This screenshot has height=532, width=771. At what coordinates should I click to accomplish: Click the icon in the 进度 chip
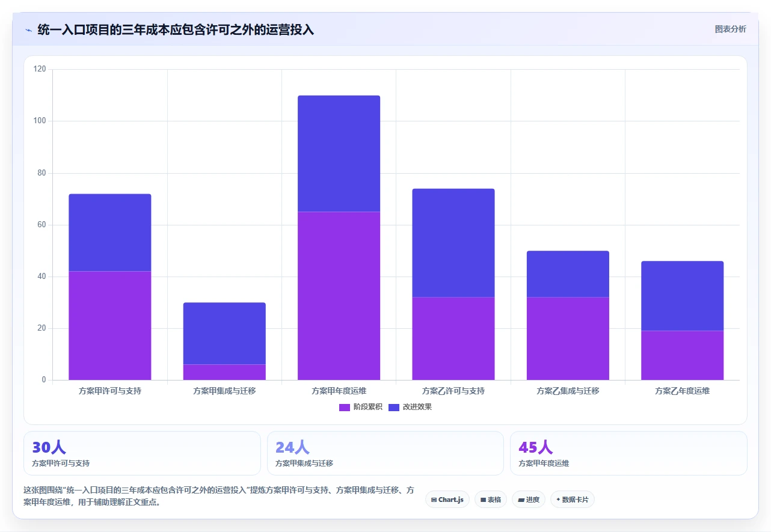pyautogui.click(x=521, y=500)
